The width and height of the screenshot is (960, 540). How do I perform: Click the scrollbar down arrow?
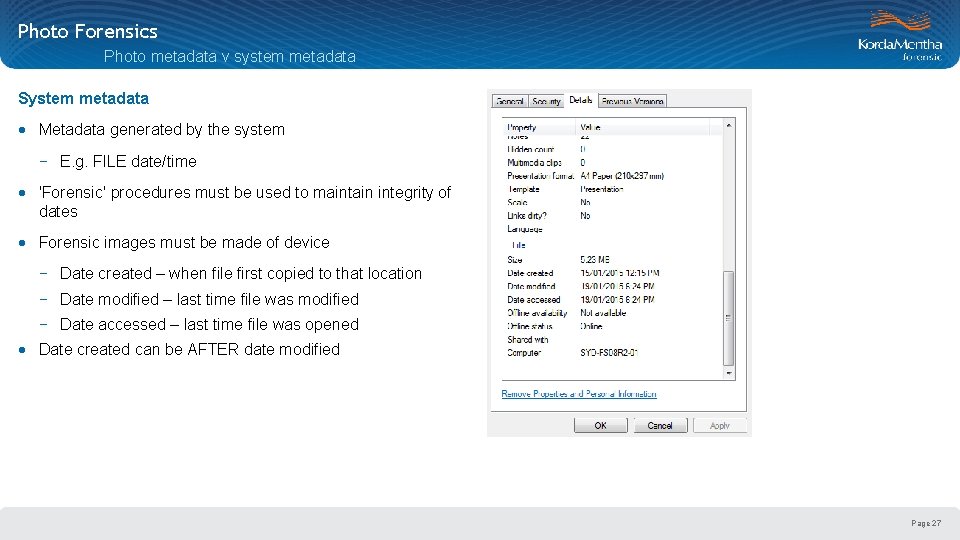(x=729, y=372)
